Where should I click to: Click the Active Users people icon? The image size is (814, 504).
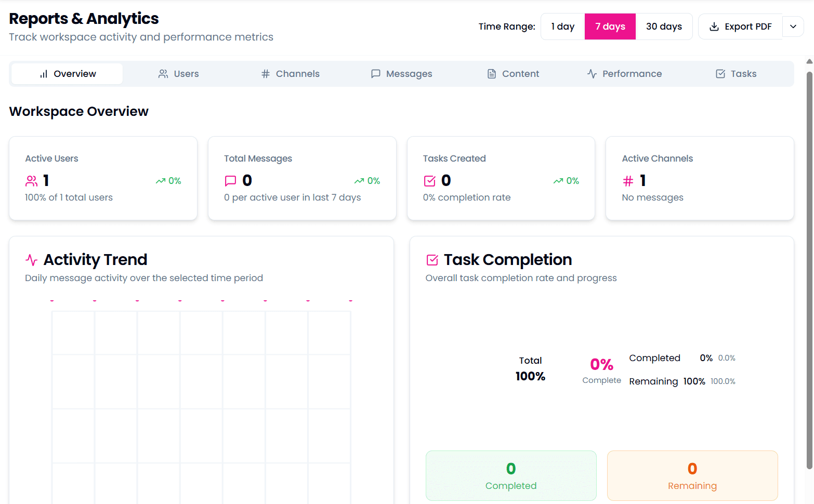tap(31, 180)
